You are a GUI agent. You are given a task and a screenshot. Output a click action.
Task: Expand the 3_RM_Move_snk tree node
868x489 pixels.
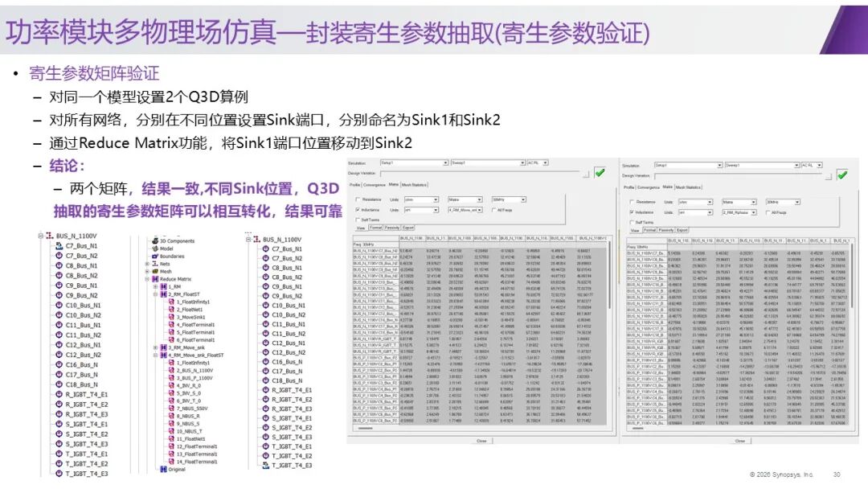(156, 347)
